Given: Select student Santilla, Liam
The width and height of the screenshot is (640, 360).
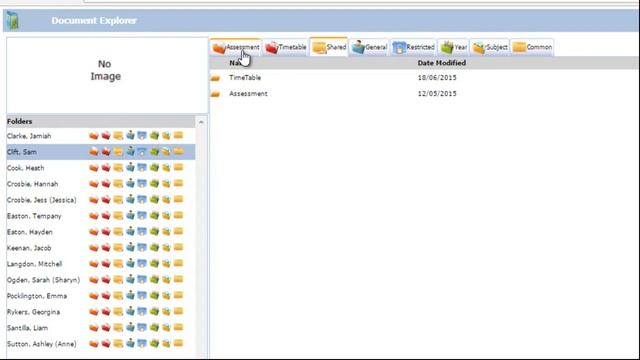Looking at the screenshot, I should (x=27, y=328).
